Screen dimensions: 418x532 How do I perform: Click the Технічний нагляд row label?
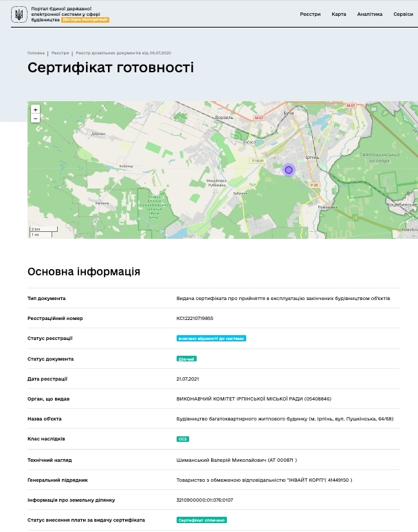49,460
